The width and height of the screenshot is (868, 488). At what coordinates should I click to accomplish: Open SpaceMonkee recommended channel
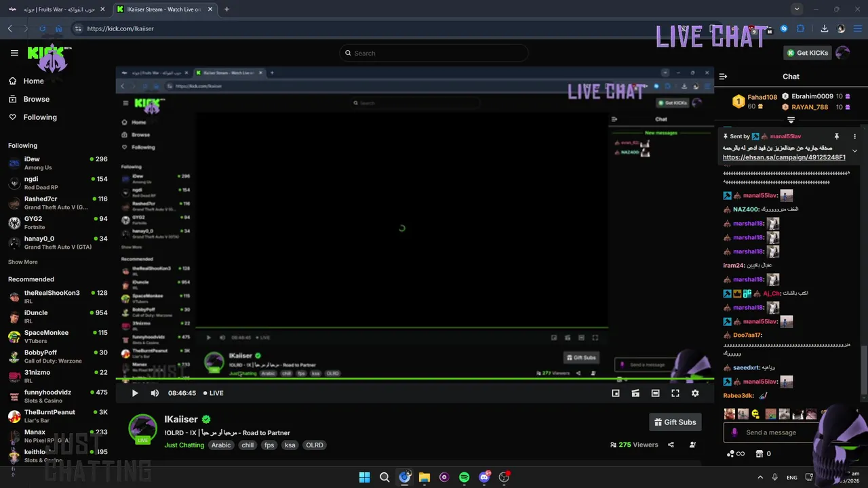[58, 336]
